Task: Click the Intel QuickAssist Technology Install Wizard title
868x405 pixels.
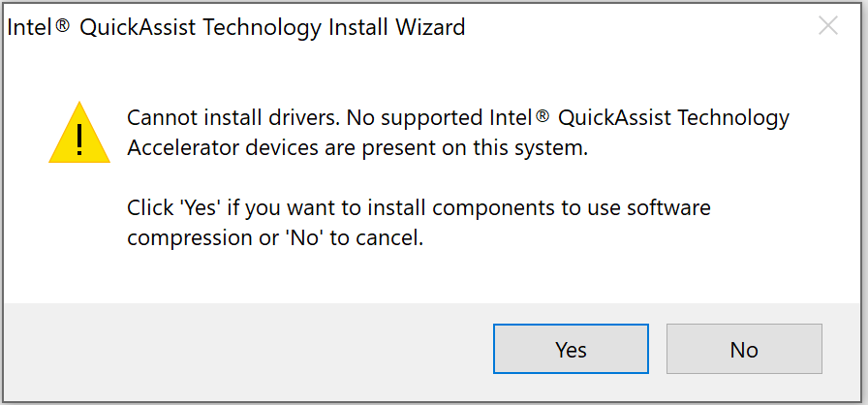Action: (x=236, y=27)
